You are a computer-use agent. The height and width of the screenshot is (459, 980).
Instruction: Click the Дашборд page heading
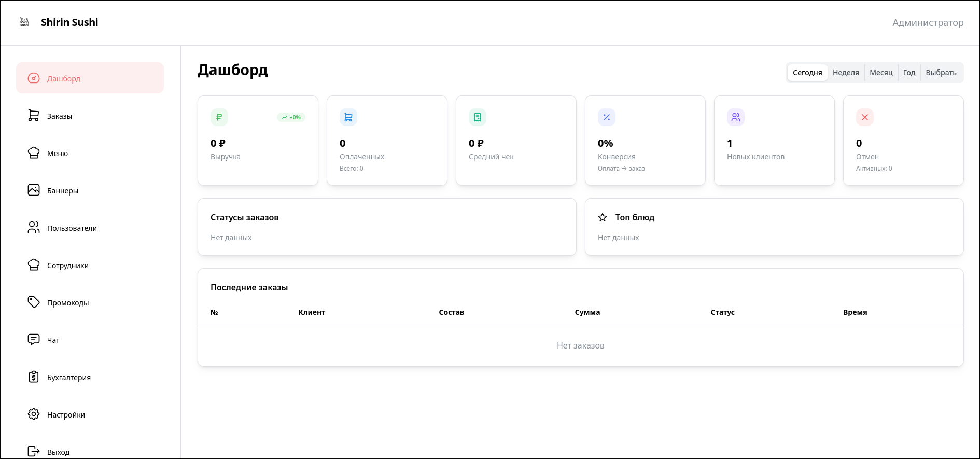pyautogui.click(x=233, y=70)
